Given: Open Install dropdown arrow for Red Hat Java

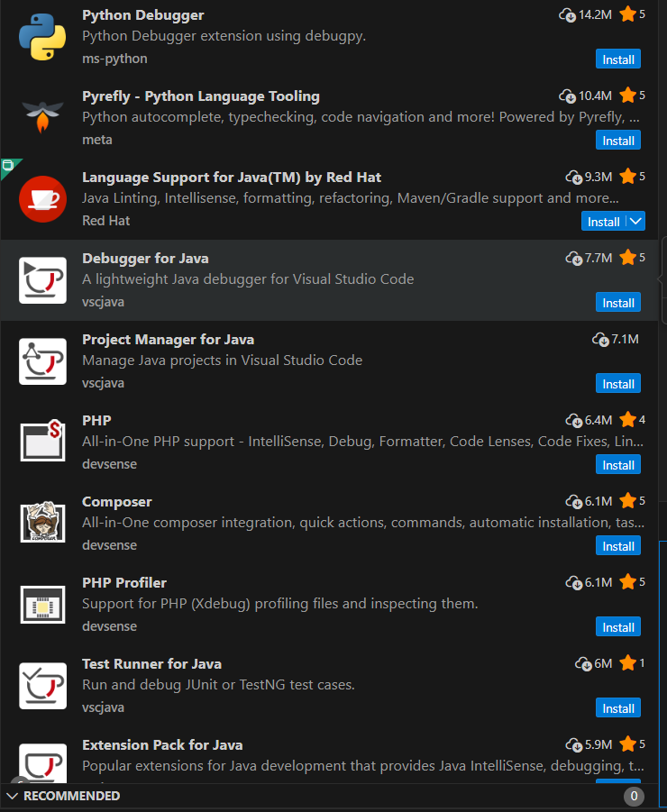Looking at the screenshot, I should 636,221.
